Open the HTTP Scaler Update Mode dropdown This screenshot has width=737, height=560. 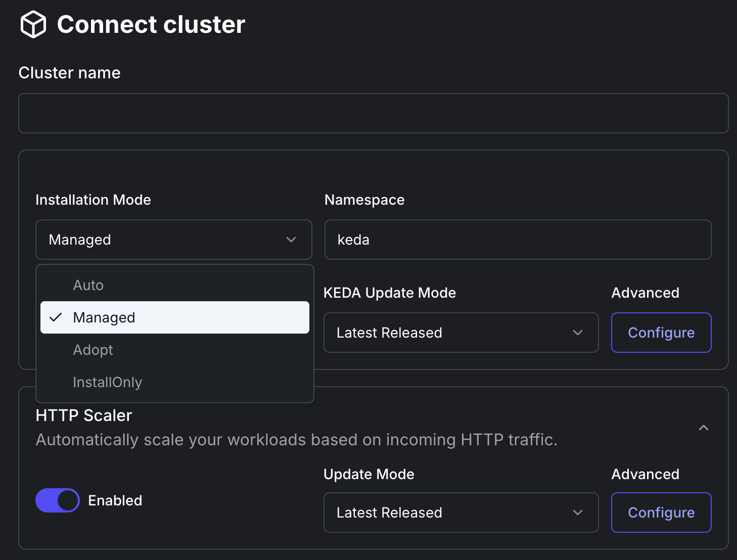pyautogui.click(x=461, y=512)
